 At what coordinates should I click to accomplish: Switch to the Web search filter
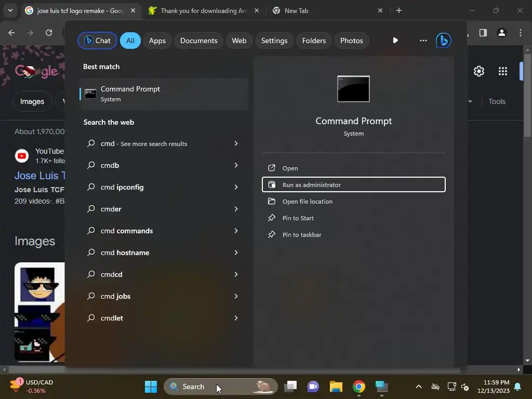239,41
